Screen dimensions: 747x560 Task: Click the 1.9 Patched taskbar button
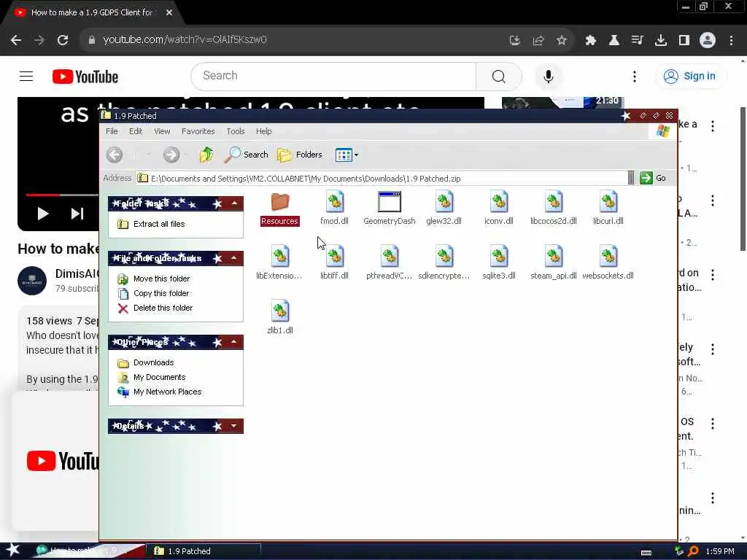click(203, 551)
